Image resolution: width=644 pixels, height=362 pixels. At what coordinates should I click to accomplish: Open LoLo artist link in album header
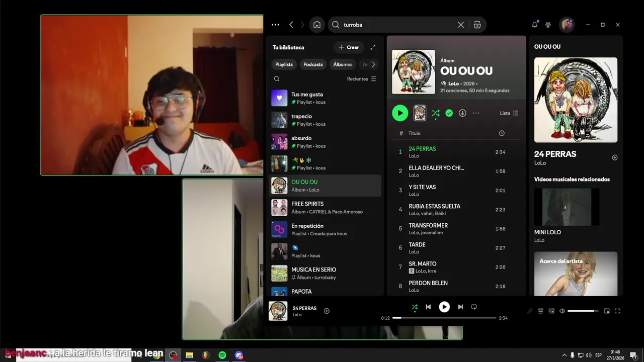click(453, 83)
